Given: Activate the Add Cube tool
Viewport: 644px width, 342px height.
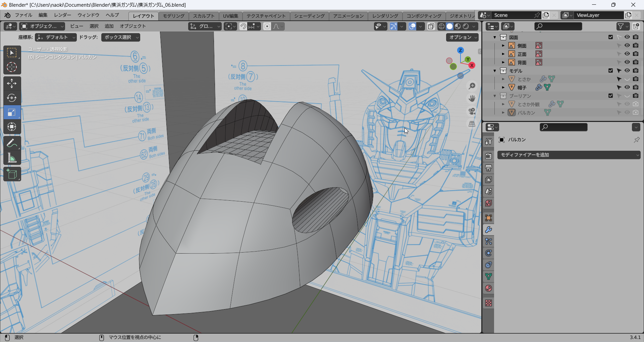Looking at the screenshot, I should click(12, 174).
